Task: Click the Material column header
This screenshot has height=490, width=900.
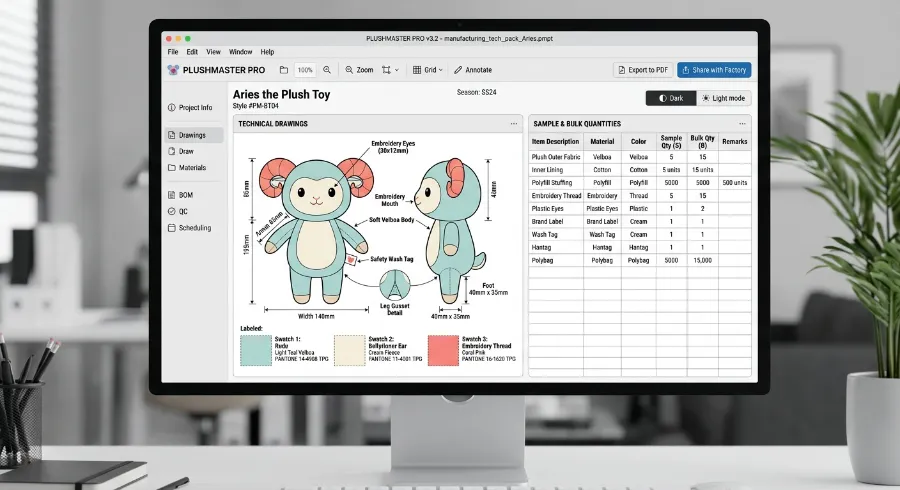Action: tap(602, 142)
